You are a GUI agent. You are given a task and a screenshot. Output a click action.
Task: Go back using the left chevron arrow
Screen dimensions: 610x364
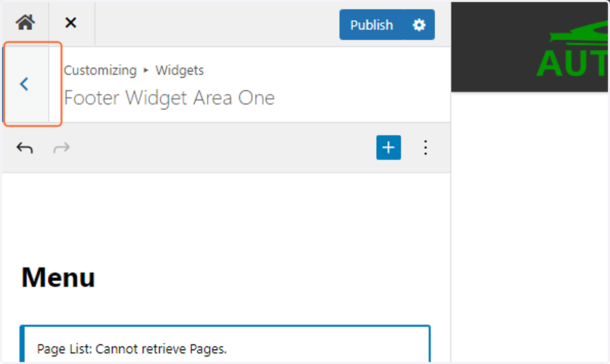24,84
